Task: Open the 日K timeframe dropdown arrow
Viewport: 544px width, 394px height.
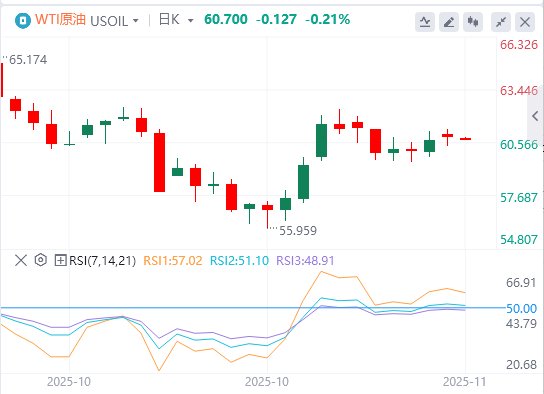Action: click(x=190, y=21)
